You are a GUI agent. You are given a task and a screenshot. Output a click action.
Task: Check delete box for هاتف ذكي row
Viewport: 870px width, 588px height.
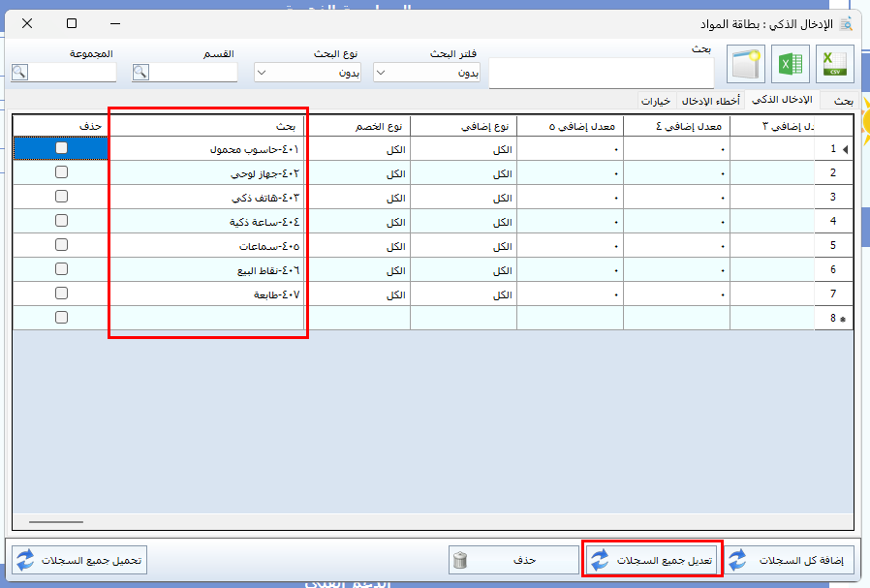point(61,197)
